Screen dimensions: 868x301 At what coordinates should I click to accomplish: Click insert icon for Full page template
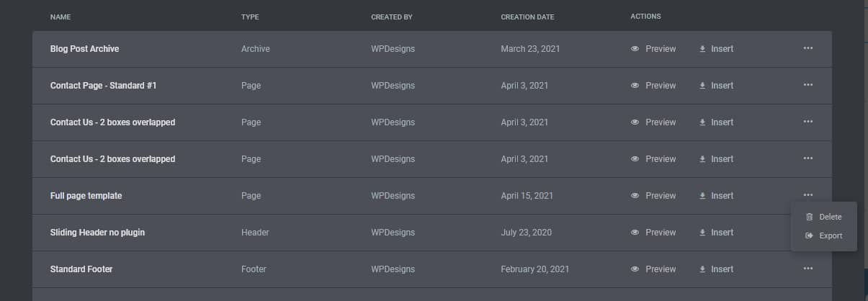click(x=702, y=196)
